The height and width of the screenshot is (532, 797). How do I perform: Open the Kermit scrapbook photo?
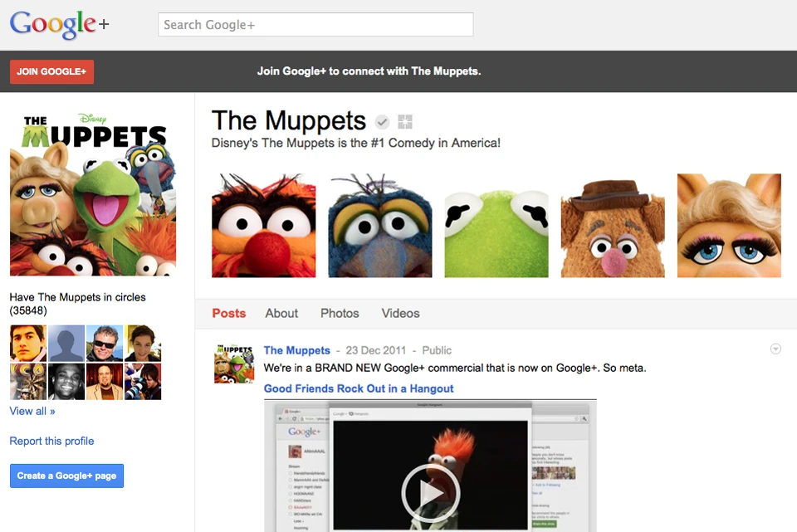[496, 226]
